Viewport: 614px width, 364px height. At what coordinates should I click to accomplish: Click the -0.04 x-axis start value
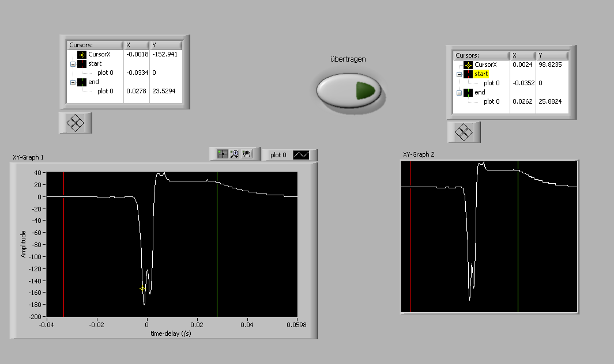click(46, 325)
